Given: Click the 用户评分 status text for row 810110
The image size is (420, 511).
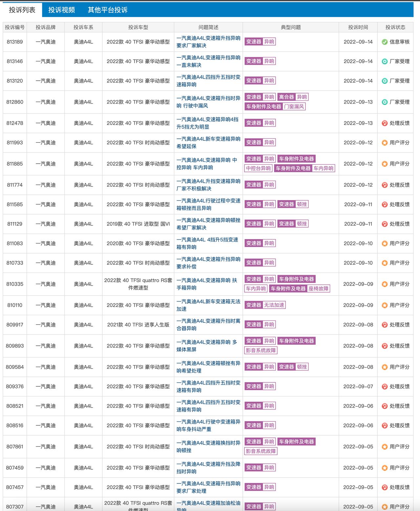Looking at the screenshot, I should [399, 305].
